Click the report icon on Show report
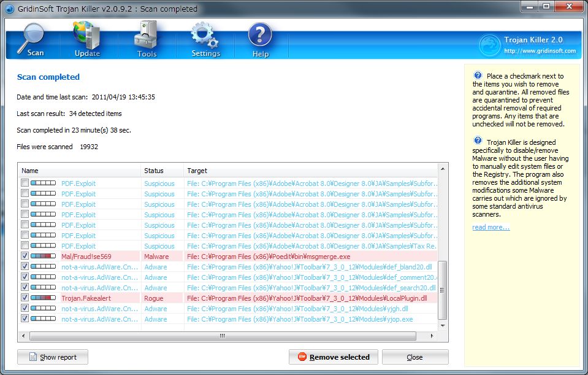The width and height of the screenshot is (588, 375). click(31, 357)
